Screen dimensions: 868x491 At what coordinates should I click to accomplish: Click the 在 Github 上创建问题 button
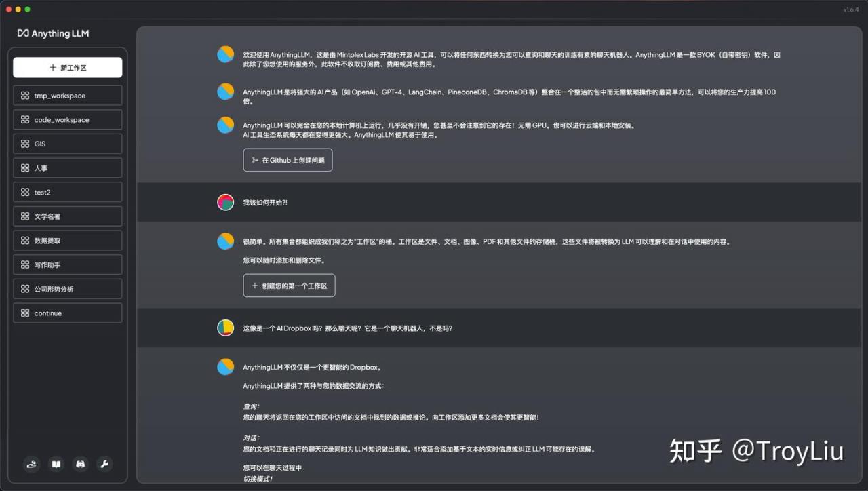288,160
